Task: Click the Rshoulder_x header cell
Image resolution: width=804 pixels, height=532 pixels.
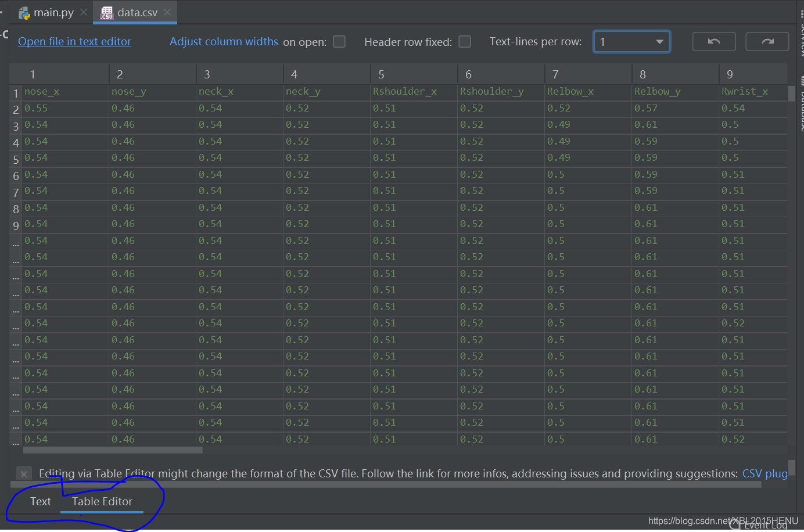Action: pyautogui.click(x=414, y=92)
